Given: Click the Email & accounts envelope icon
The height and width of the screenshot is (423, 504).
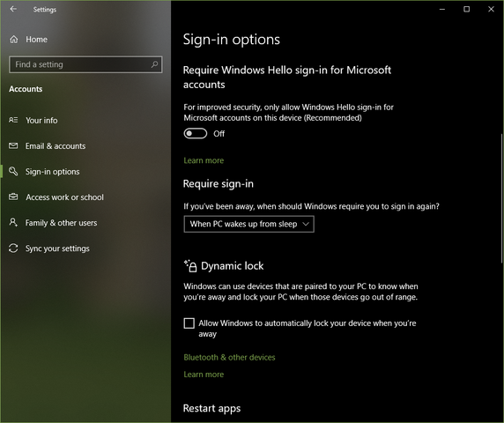Looking at the screenshot, I should [x=13, y=145].
